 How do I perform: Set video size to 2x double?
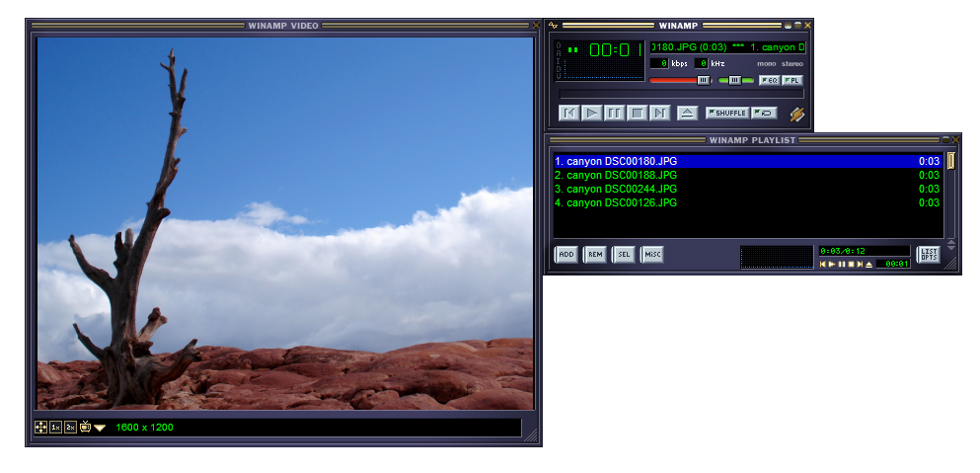tap(70, 428)
